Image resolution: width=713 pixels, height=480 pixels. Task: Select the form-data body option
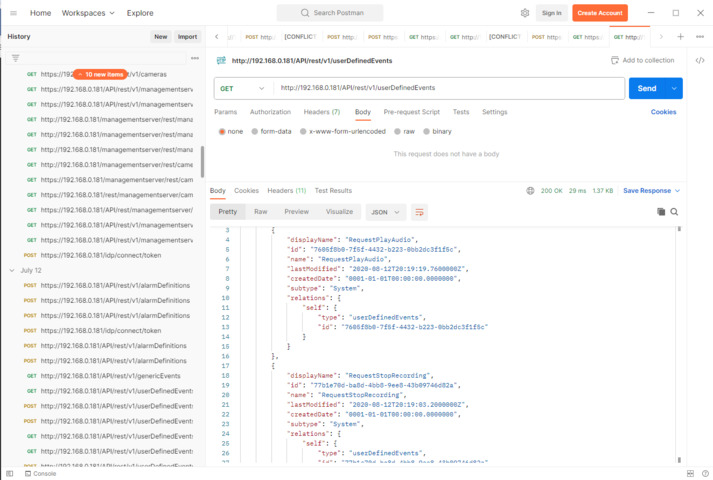[x=272, y=131]
